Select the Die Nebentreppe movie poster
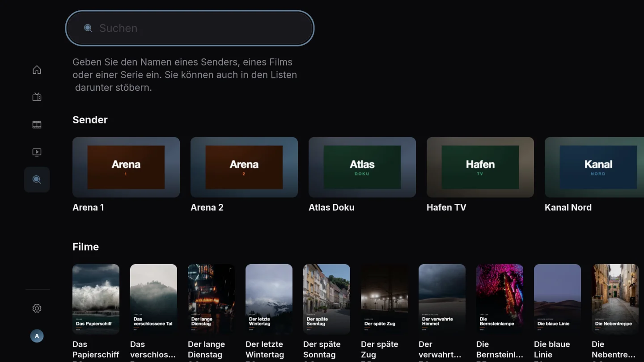The height and width of the screenshot is (362, 644). pos(615,299)
